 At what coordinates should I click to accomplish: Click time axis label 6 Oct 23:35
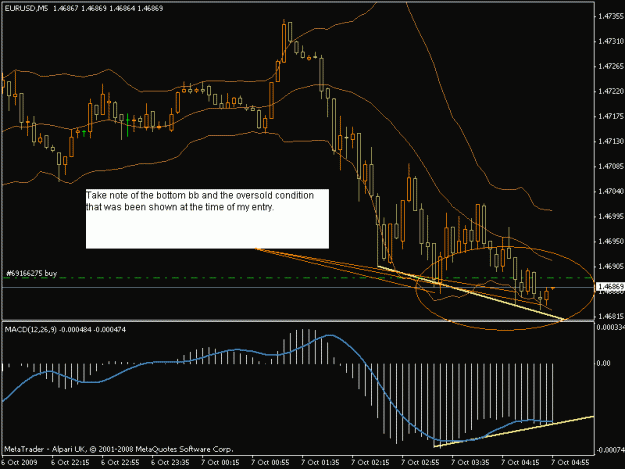click(170, 463)
